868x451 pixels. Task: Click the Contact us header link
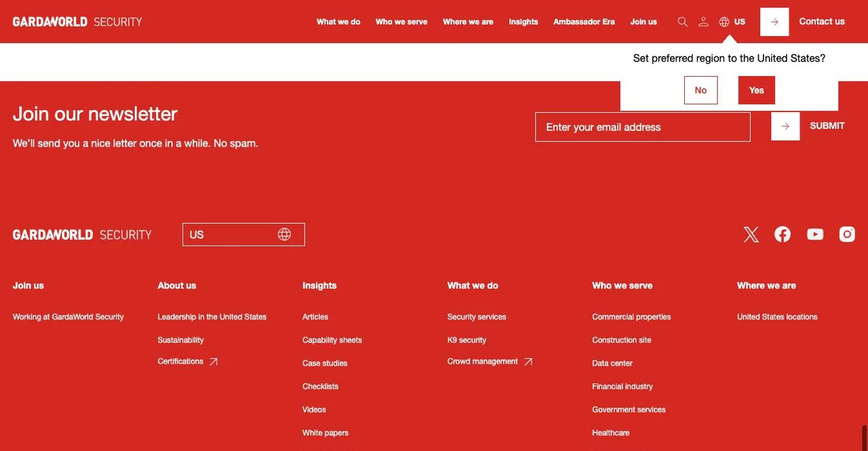click(x=822, y=22)
